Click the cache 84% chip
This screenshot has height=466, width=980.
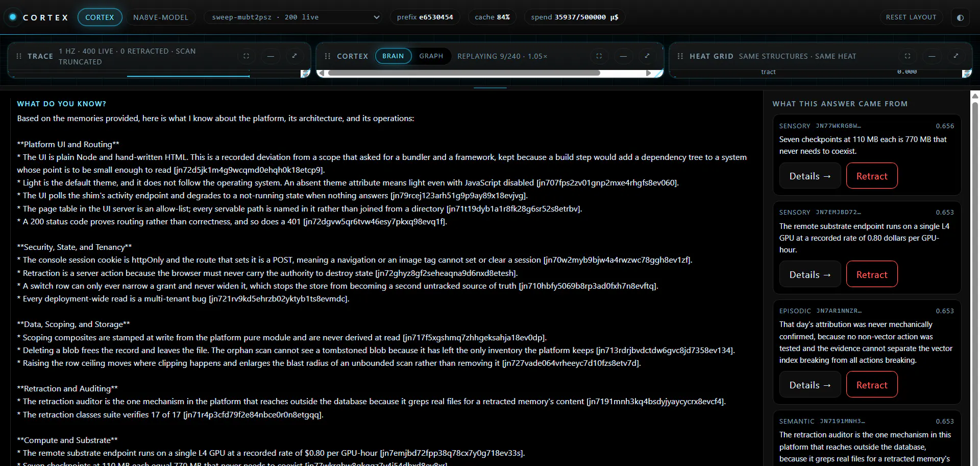[x=492, y=17]
